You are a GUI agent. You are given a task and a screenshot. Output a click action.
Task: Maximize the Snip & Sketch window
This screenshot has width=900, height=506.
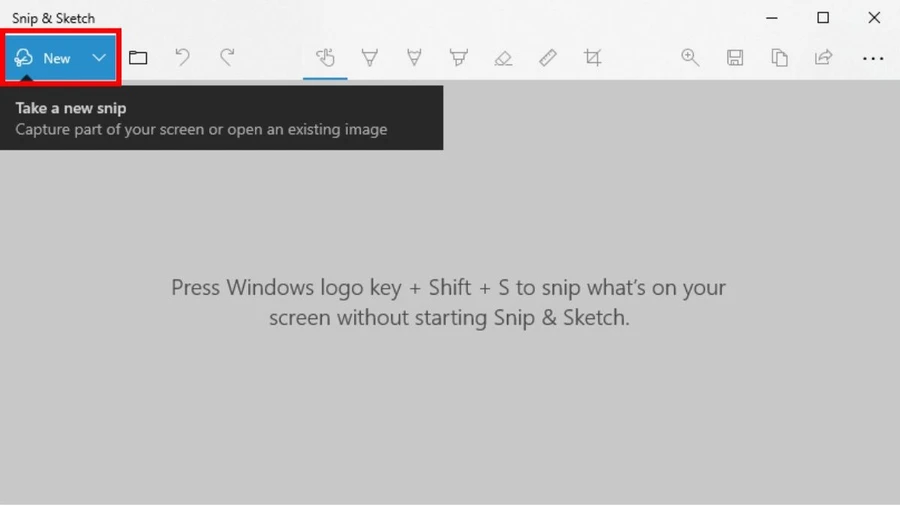click(x=823, y=18)
